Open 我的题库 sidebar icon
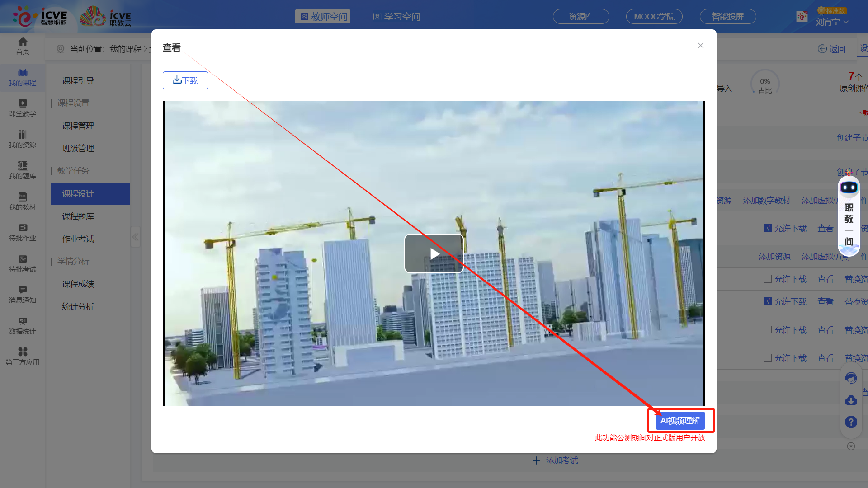 point(23,170)
